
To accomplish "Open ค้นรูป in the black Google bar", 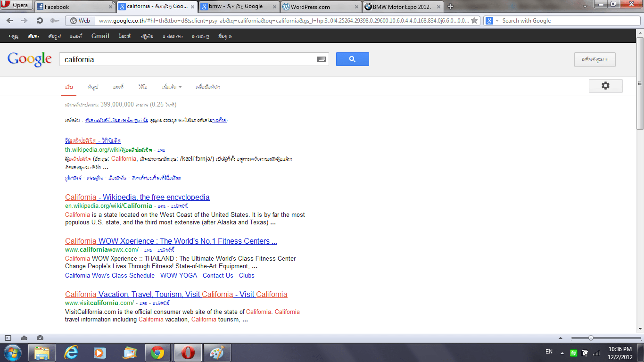I will 54,36.
